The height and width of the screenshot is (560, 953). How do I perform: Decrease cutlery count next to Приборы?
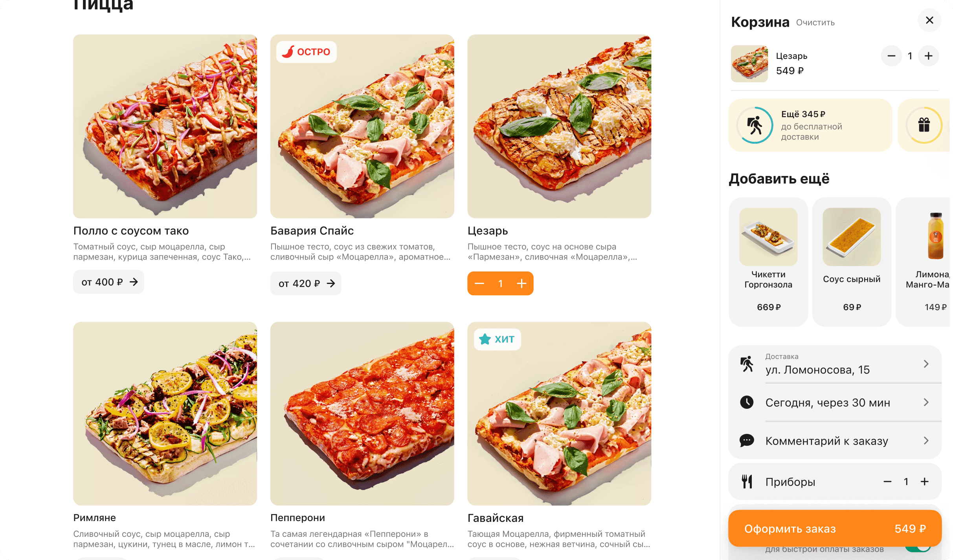(887, 481)
